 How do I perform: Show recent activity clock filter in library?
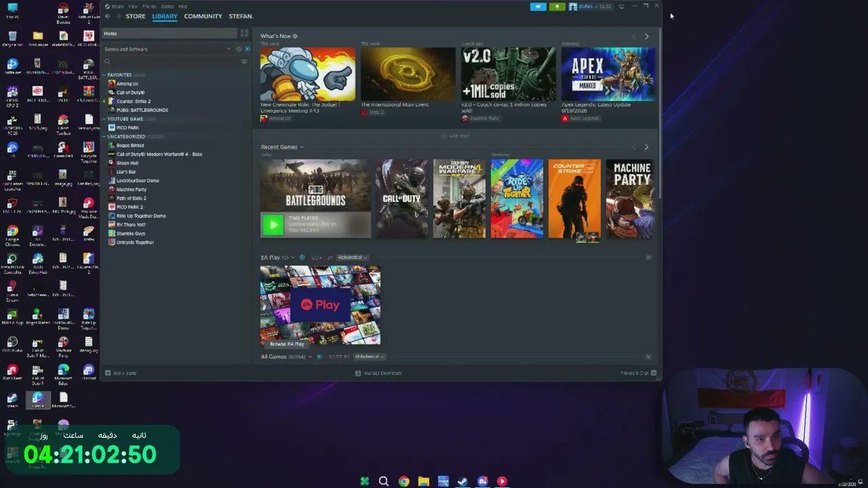[x=239, y=49]
